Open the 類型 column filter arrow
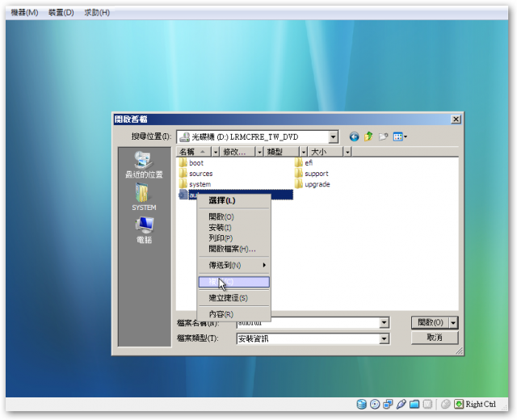Image resolution: width=517 pixels, height=420 pixels. pyautogui.click(x=304, y=152)
